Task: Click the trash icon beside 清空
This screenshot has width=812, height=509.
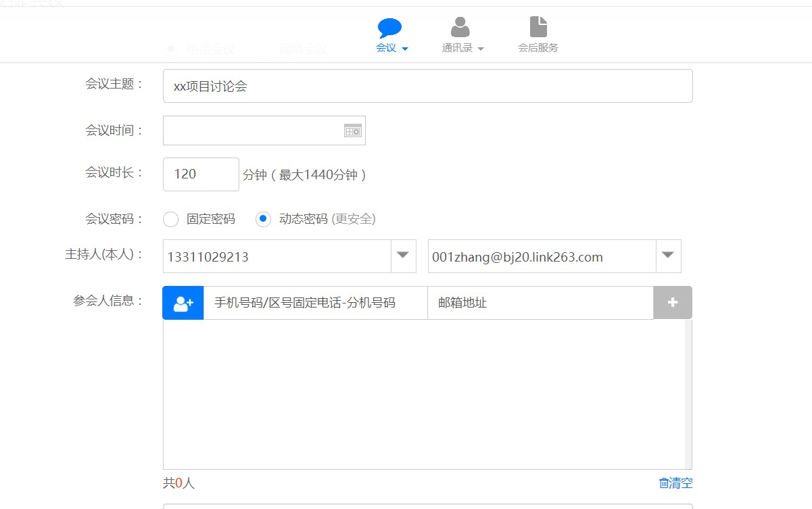Action: click(663, 483)
